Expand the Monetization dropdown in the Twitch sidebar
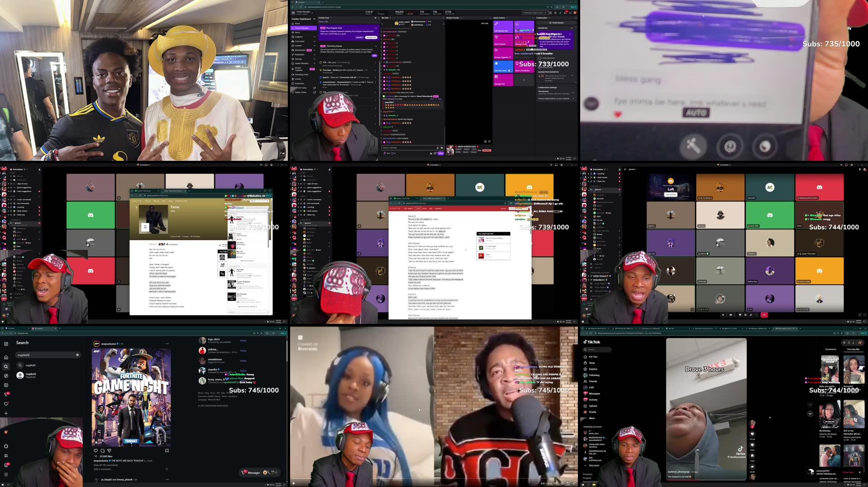This screenshot has width=868, height=487. click(314, 50)
